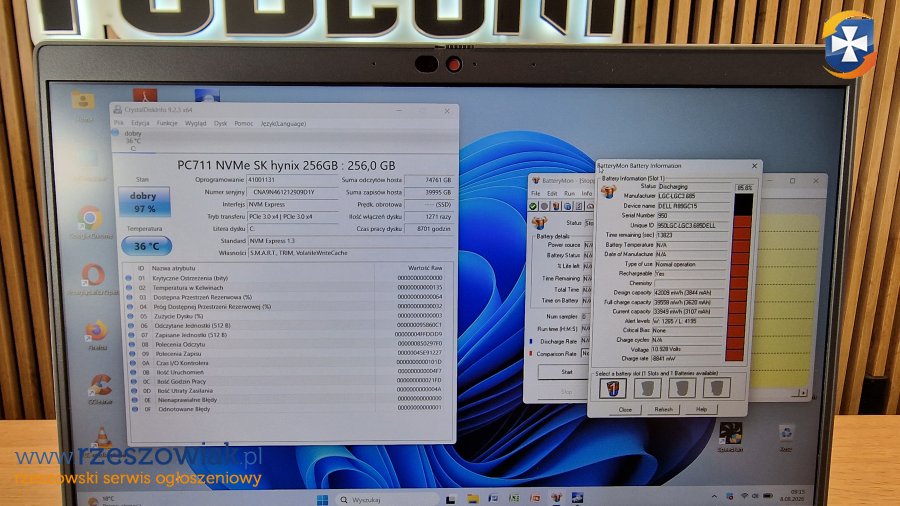Click battery info icon in BatteryMon toolbar
900x506 pixels.
coord(556,207)
